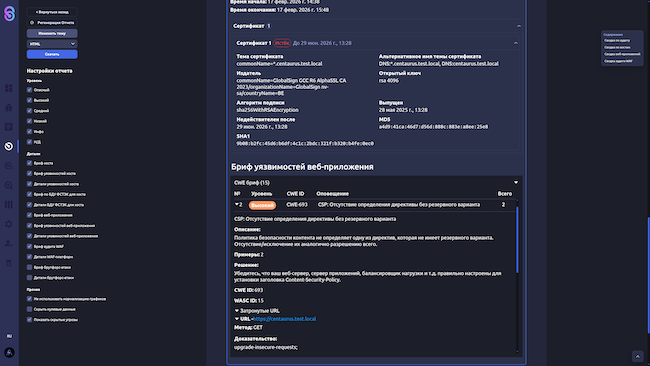This screenshot has height=366, width=650.
Task: Toggle 'Не использовать нормализацию графиков' checkbox
Action: point(29,299)
